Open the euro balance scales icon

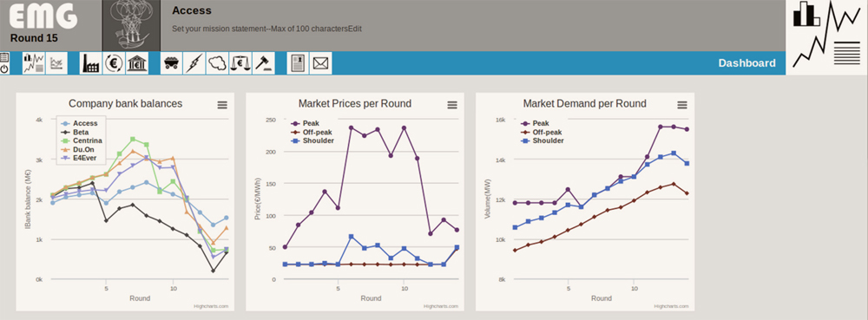[x=240, y=63]
